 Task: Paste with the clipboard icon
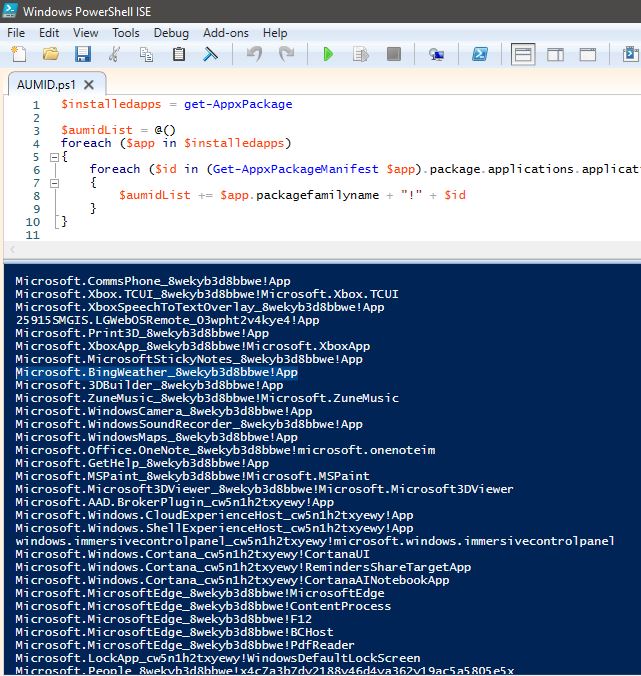(x=178, y=54)
